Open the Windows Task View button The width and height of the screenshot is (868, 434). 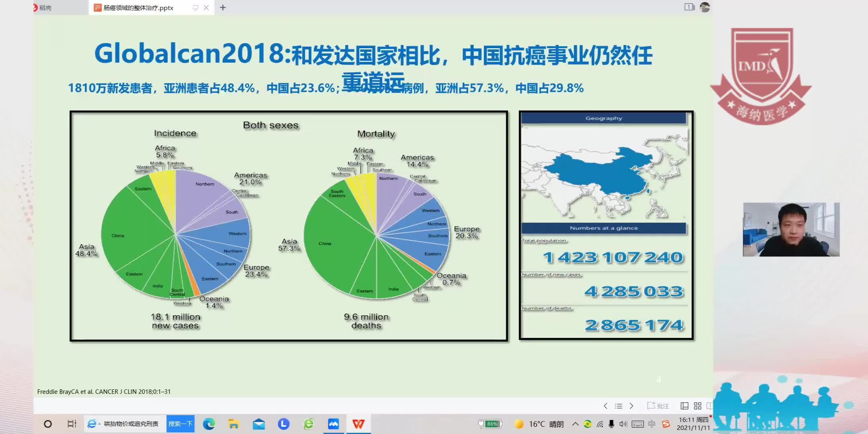pos(72,424)
